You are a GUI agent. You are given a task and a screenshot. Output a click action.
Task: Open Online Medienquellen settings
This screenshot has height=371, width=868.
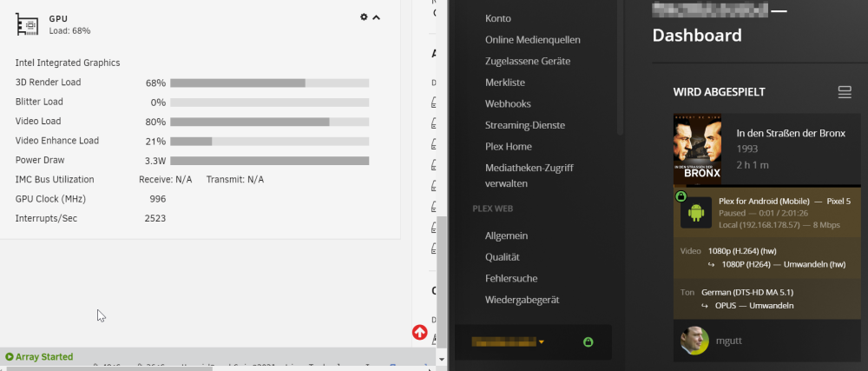[x=533, y=40]
